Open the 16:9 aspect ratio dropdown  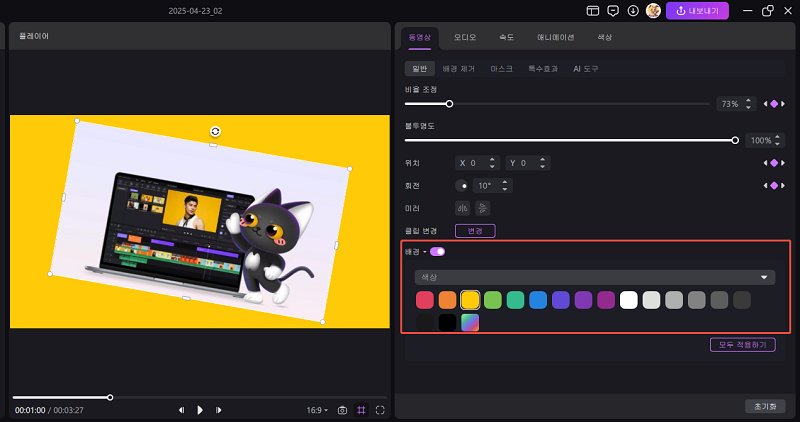pyautogui.click(x=317, y=410)
